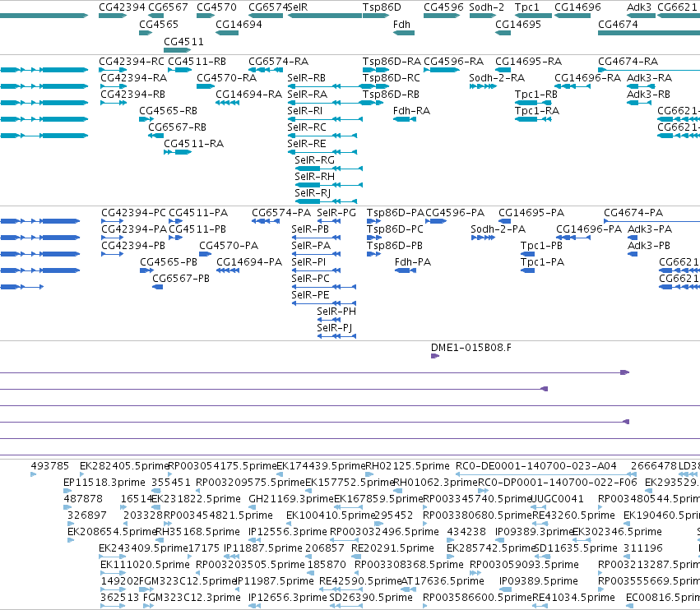Click the CG14695 gene label
Viewport: 700px width, 610px height.
[x=518, y=25]
